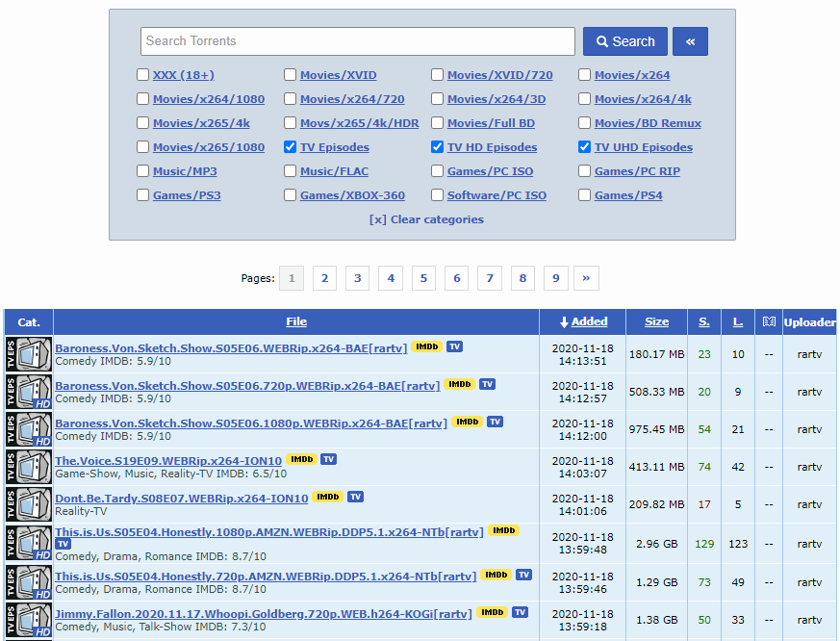840x641 pixels.
Task: Open results page 5
Action: [423, 278]
